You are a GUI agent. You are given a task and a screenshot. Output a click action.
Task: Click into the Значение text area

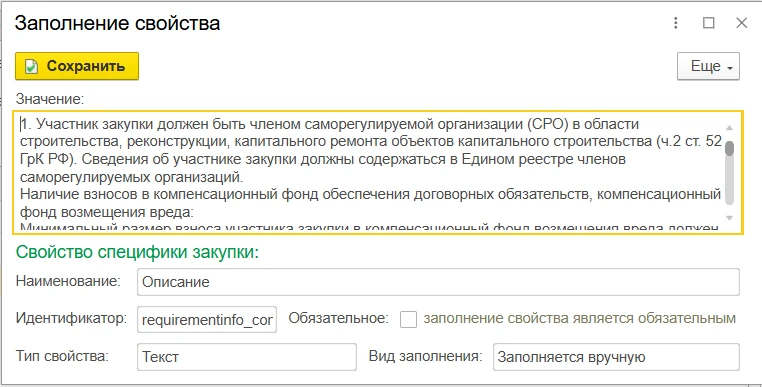[x=378, y=173]
